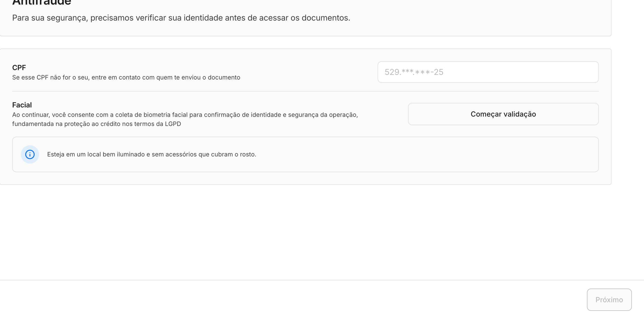The height and width of the screenshot is (319, 644).
Task: Click the masked CPF input field
Action: coord(488,72)
